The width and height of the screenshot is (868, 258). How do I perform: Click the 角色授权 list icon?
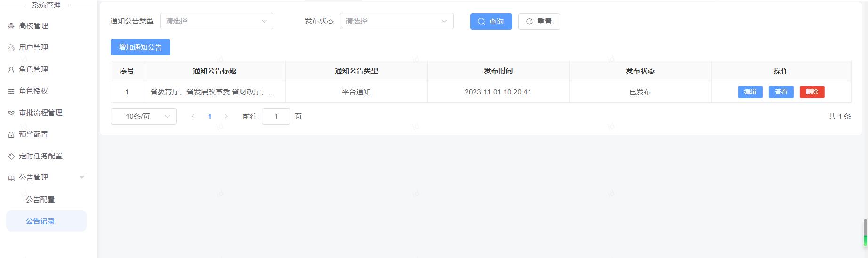coord(11,91)
